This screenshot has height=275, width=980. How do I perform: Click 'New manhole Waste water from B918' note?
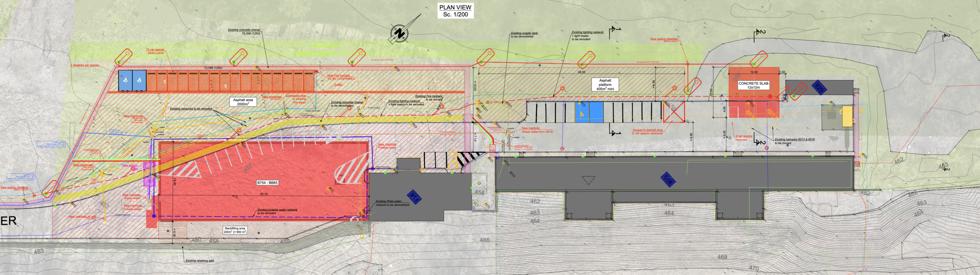537,130
